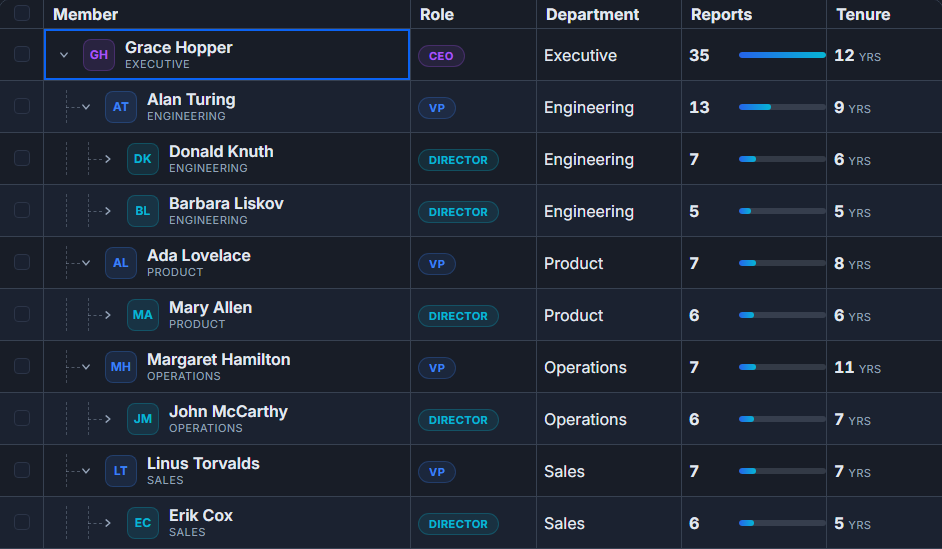The image size is (942, 549).
Task: Click Ada Lovelace's AL avatar icon
Action: coord(121,263)
